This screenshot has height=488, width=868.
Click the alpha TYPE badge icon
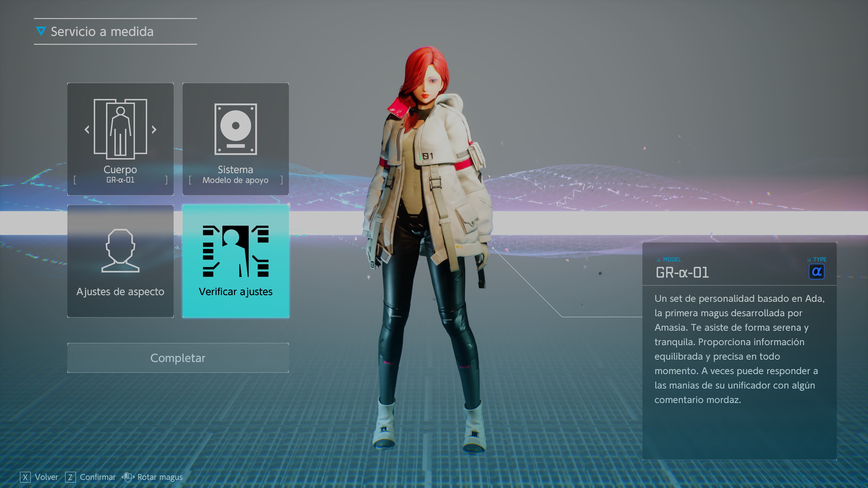tap(816, 272)
